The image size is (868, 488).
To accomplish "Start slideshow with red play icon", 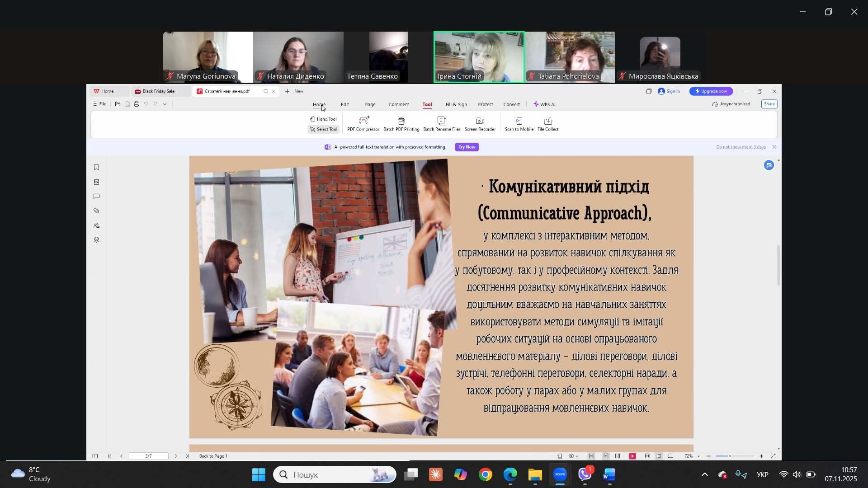I will (x=632, y=456).
